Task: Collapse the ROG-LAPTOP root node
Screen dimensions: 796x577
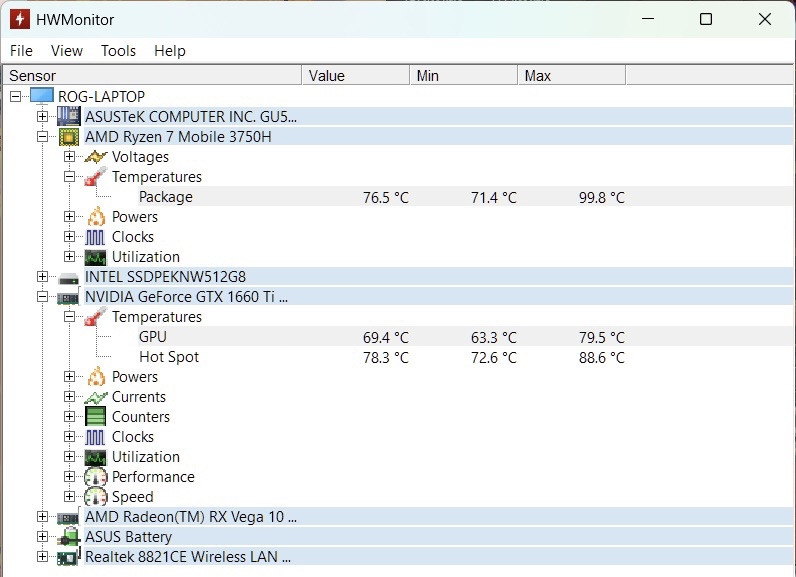Action: click(16, 96)
